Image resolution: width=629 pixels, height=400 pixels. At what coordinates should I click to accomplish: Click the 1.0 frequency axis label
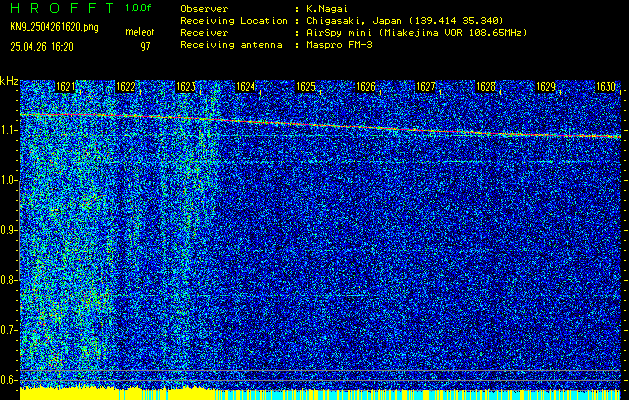pyautogui.click(x=9, y=181)
